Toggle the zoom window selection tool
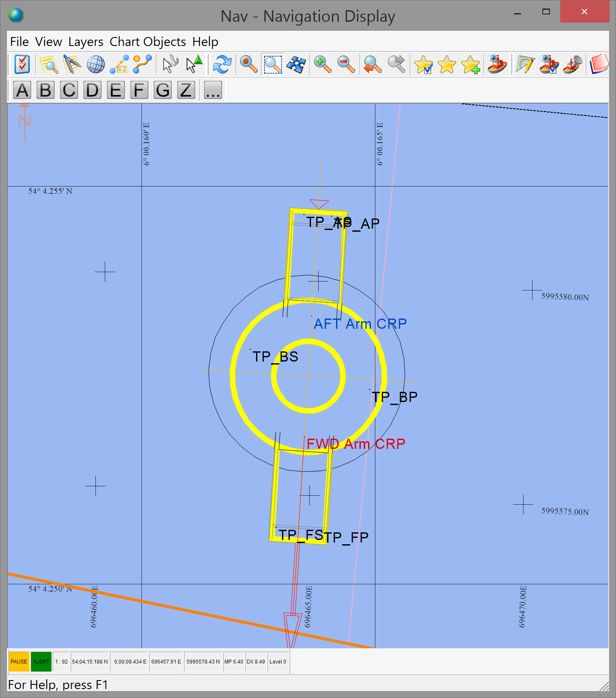The image size is (616, 698). 273,64
